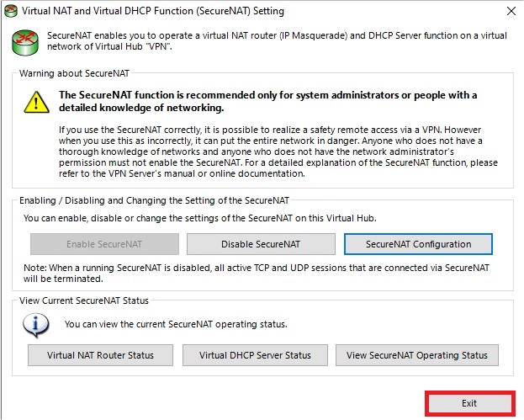Click the yellow warning triangle icon
Screen dimensions: 524x420
pos(37,103)
